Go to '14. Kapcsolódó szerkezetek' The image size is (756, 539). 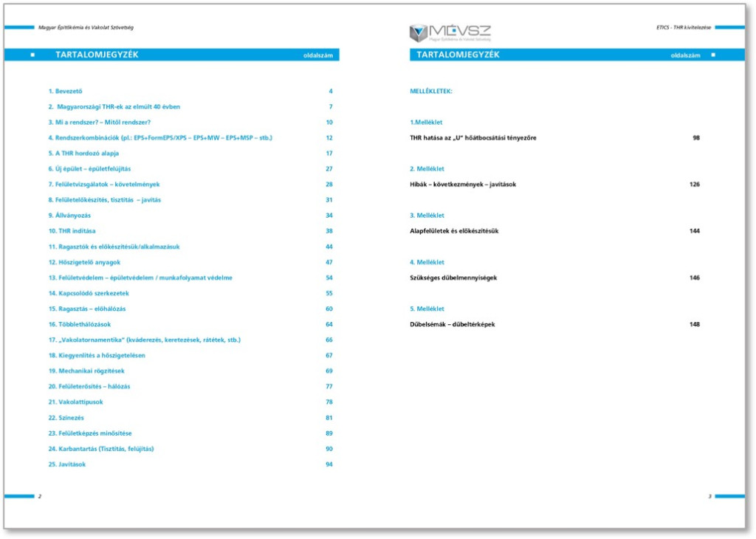coord(89,293)
